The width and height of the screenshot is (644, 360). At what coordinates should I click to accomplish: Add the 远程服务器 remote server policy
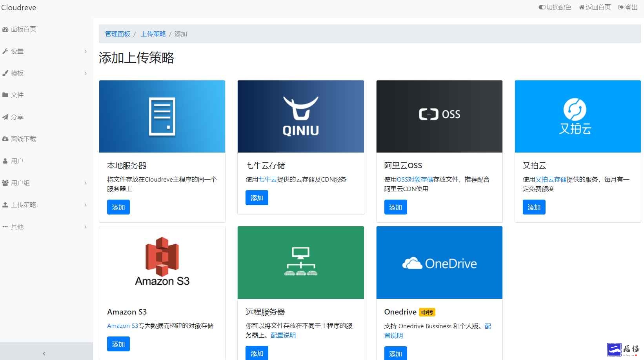[257, 353]
